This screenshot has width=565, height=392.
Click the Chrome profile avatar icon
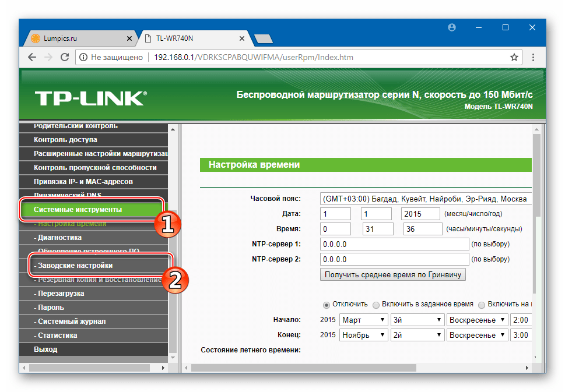[452, 27]
